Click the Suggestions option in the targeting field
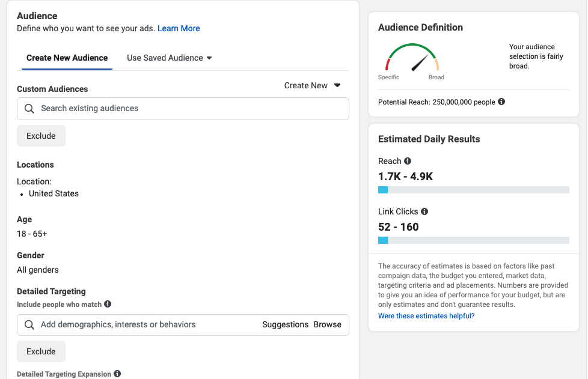 286,325
